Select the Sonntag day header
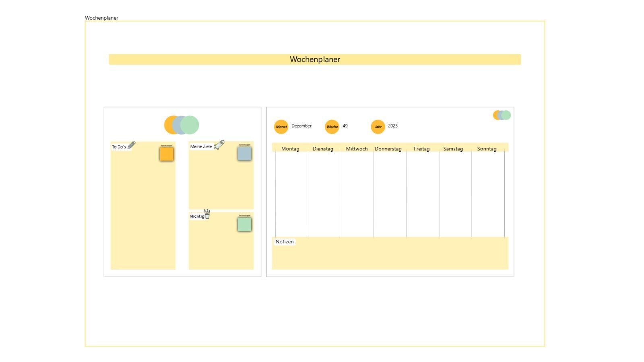Image resolution: width=644 pixels, height=362 pixels. [487, 148]
